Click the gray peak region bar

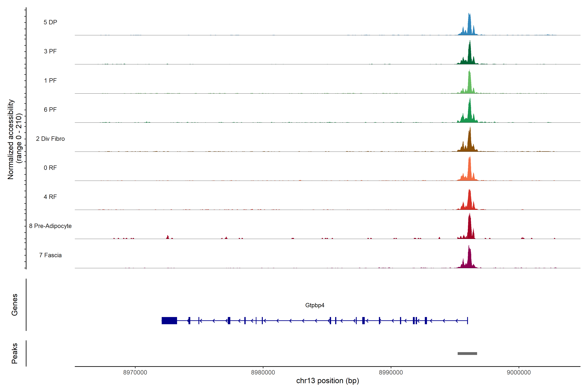pyautogui.click(x=467, y=353)
